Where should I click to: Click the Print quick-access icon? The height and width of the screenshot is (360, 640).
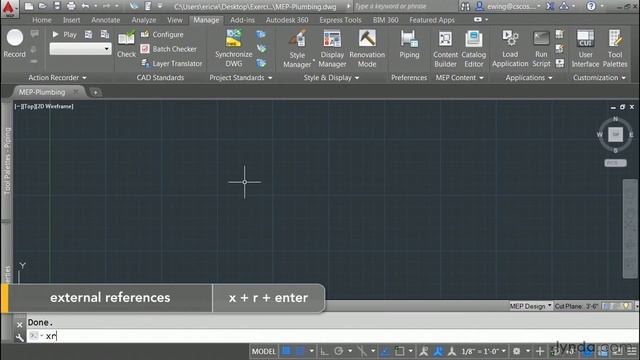point(71,6)
